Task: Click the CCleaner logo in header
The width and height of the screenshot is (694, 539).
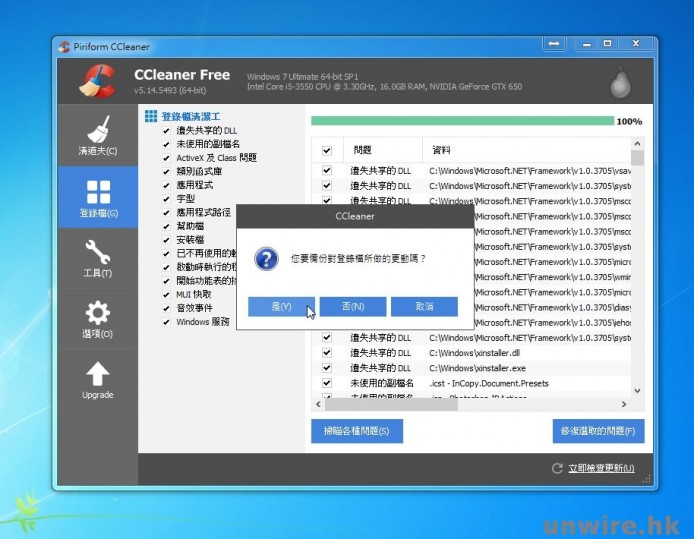Action: pyautogui.click(x=97, y=81)
